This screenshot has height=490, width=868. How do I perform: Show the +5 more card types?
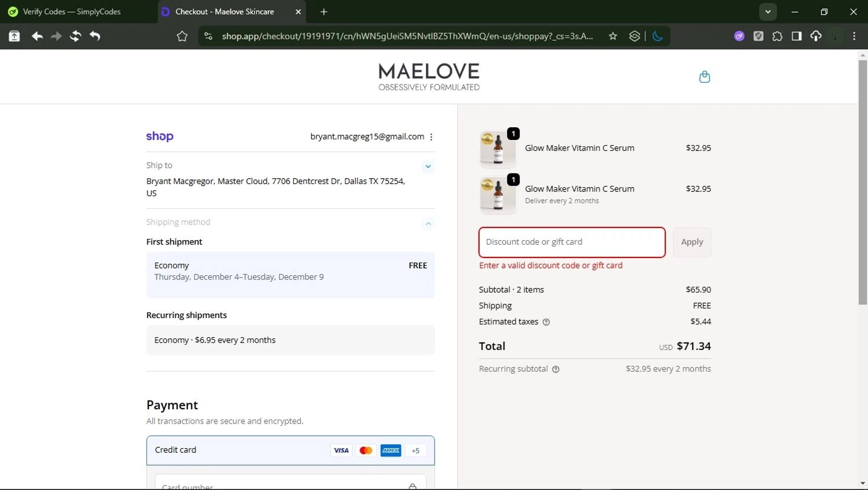point(415,451)
